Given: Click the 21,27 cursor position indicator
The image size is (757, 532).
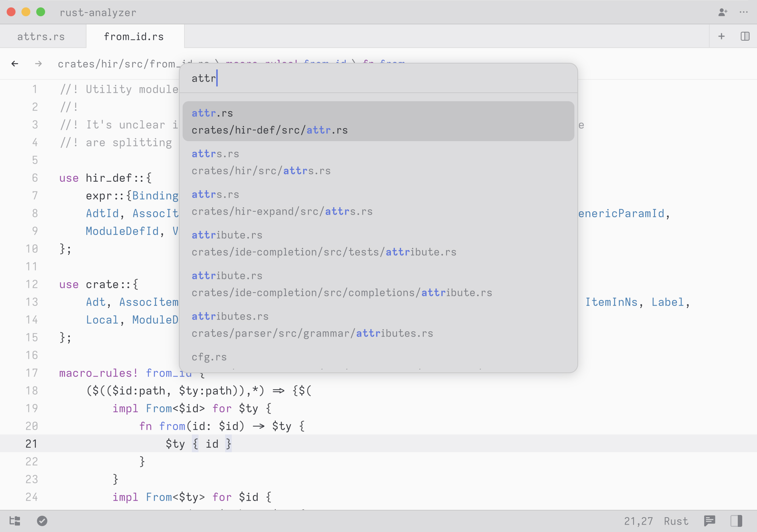Looking at the screenshot, I should click(x=638, y=521).
